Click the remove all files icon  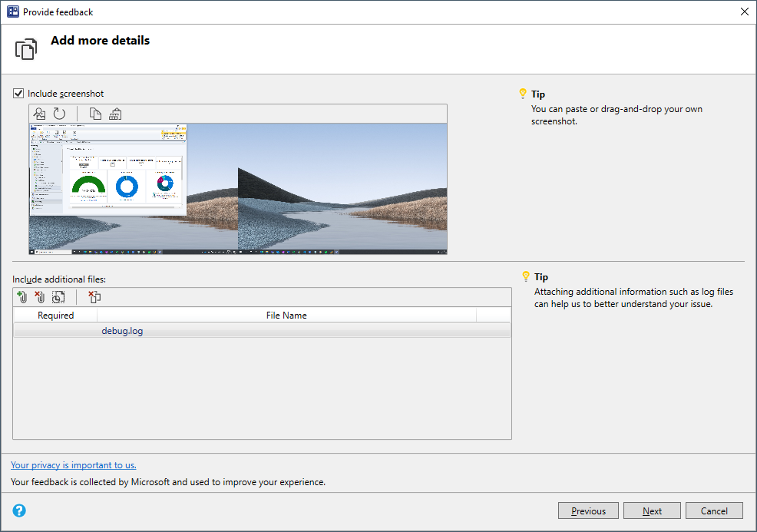click(x=94, y=297)
